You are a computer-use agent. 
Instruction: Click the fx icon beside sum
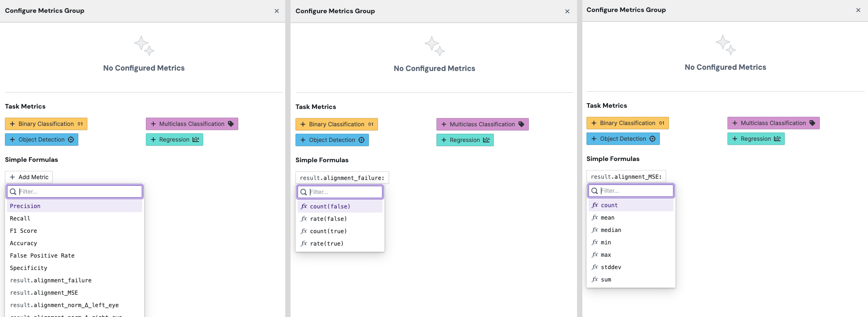(x=595, y=279)
